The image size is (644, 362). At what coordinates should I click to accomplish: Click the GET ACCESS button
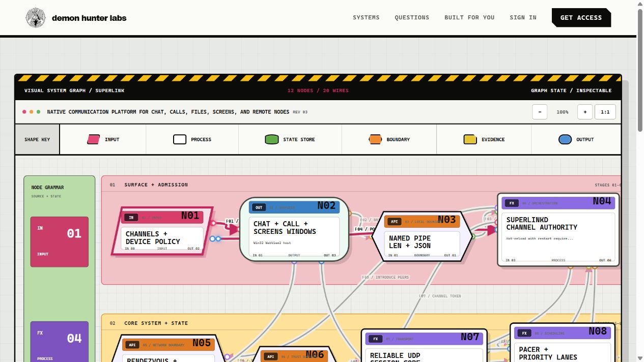coord(581,18)
